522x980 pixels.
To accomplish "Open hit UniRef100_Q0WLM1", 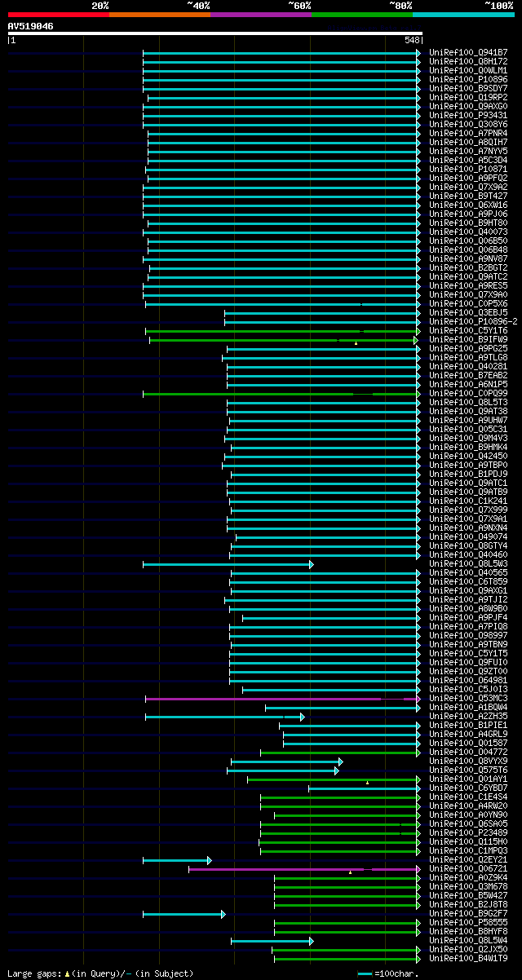I will pyautogui.click(x=468, y=70).
